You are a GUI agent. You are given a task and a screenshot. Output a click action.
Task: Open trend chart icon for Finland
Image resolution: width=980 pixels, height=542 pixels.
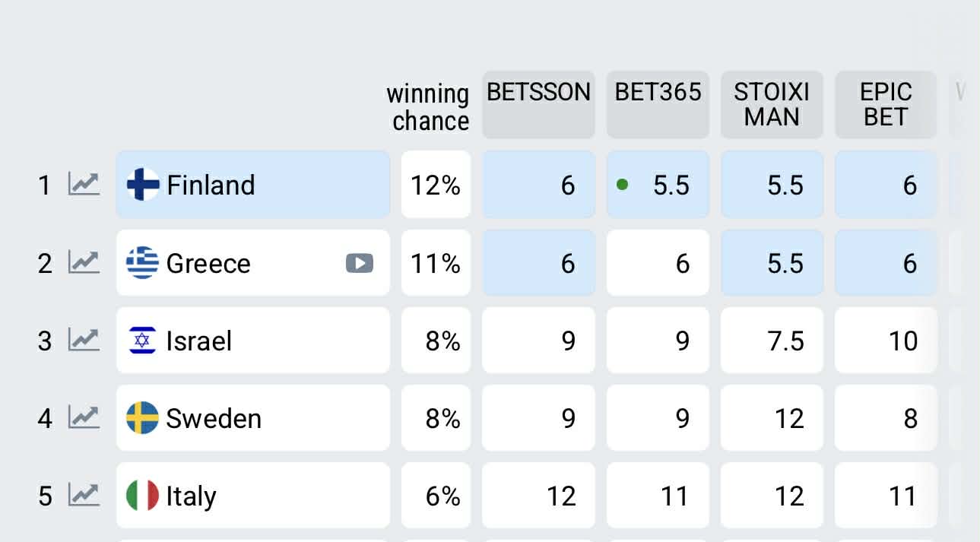84,185
